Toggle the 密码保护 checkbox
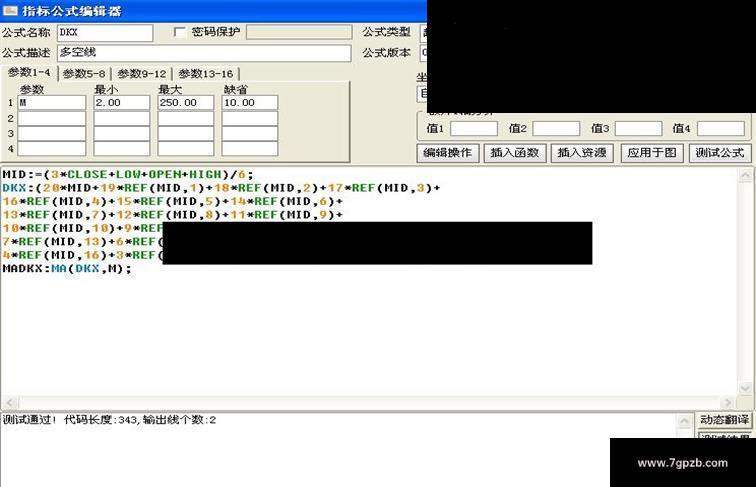 tap(179, 32)
